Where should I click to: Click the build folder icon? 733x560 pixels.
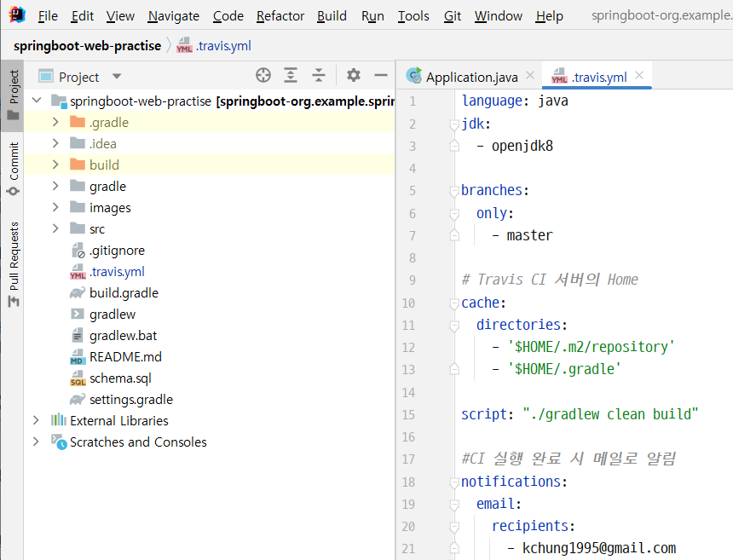pos(77,165)
